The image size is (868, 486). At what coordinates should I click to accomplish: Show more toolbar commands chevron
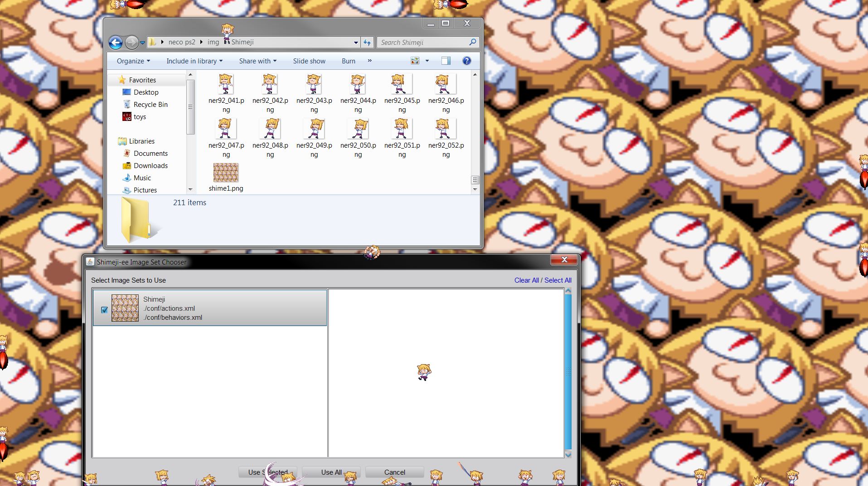click(x=370, y=61)
